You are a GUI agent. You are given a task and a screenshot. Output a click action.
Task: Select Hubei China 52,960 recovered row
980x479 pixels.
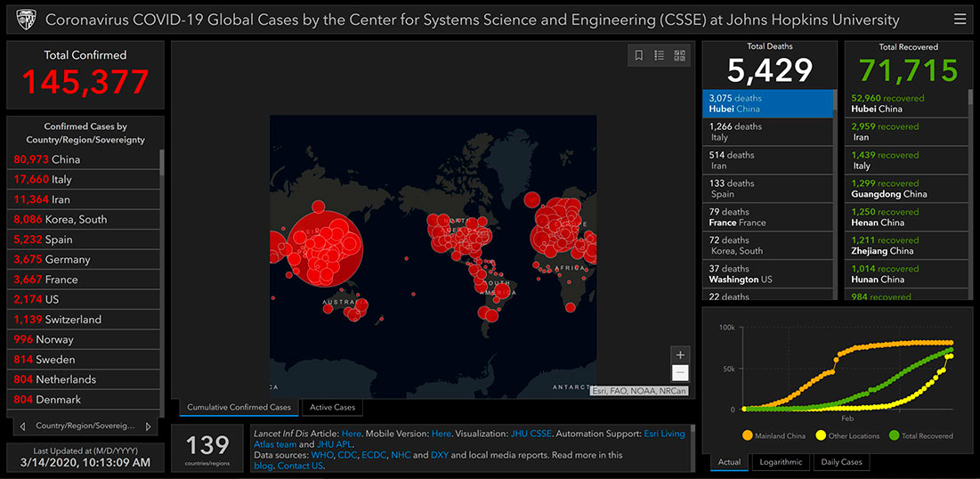906,104
